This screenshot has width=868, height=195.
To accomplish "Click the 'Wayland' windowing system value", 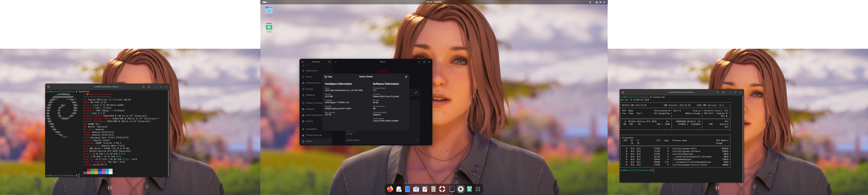I will pyautogui.click(x=377, y=115).
